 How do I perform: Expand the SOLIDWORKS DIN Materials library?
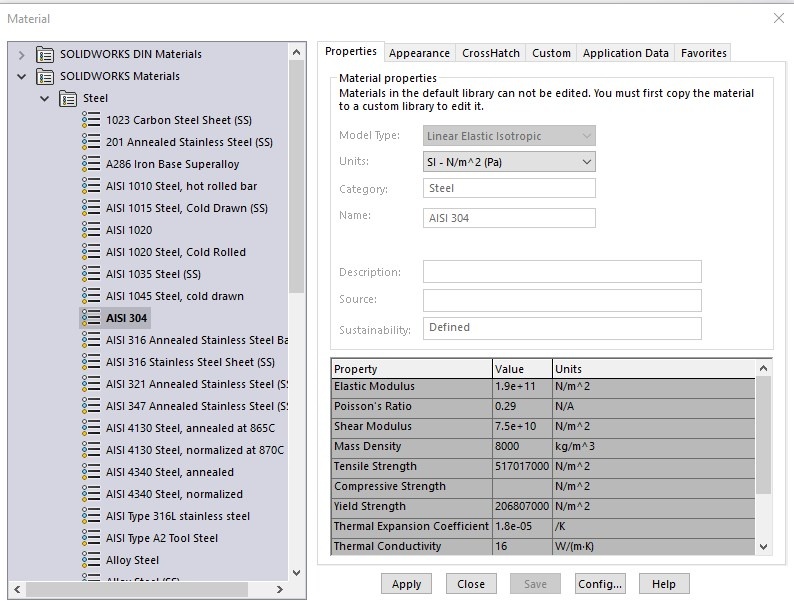[21, 55]
